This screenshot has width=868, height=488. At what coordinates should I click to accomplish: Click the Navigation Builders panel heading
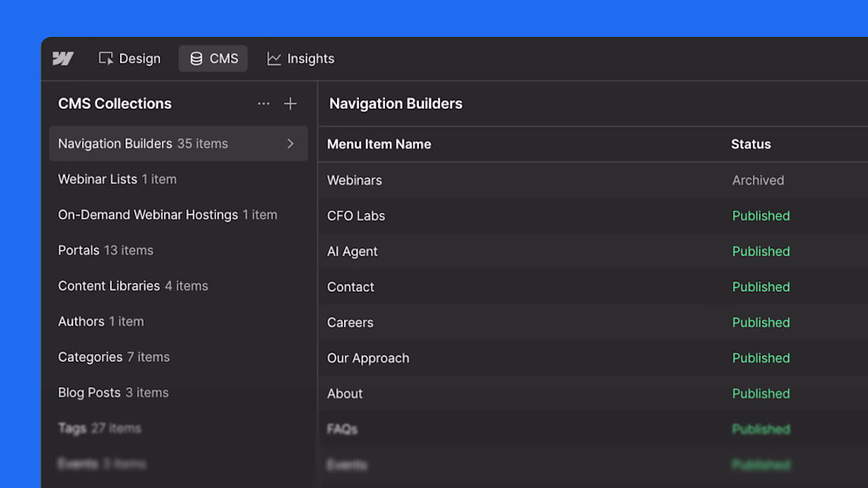point(396,103)
